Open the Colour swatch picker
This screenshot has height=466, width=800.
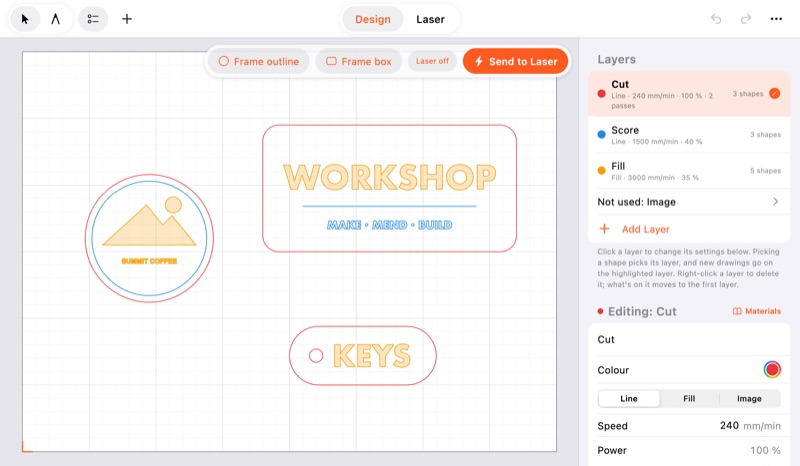point(772,370)
